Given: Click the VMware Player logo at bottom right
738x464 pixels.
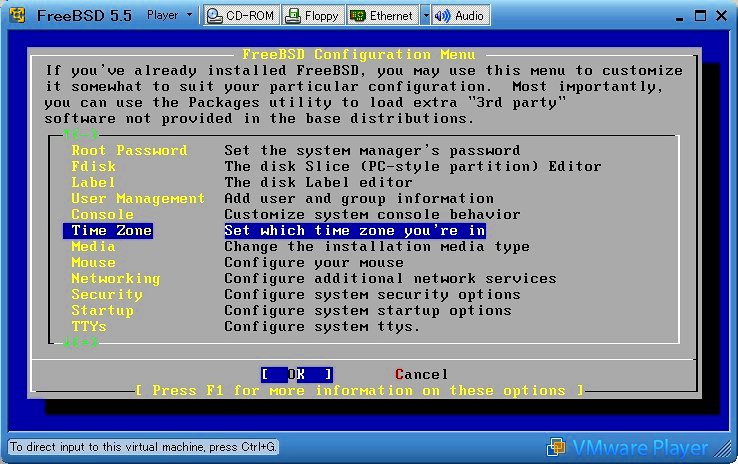Looking at the screenshot, I should click(x=628, y=447).
